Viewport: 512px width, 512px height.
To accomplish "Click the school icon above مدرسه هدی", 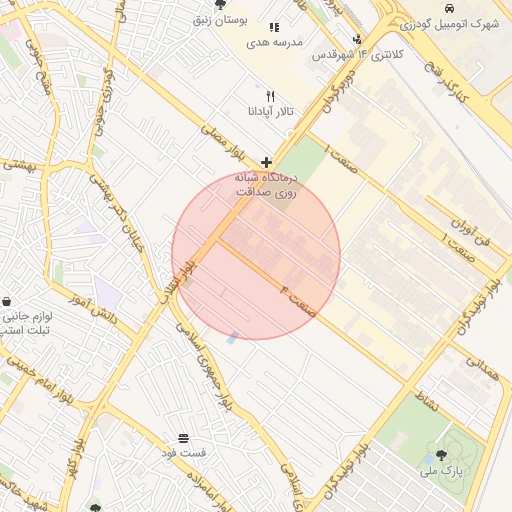I will pos(274,27).
